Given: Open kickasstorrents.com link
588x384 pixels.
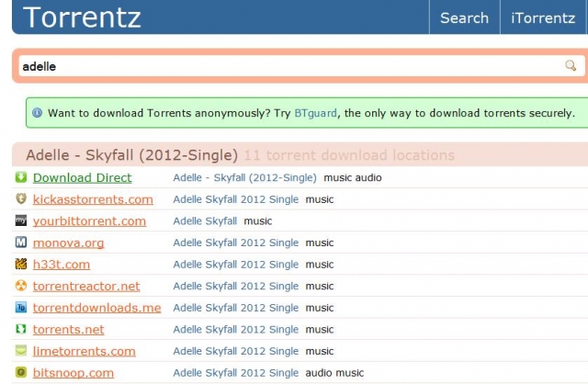Looking at the screenshot, I should coord(93,199).
